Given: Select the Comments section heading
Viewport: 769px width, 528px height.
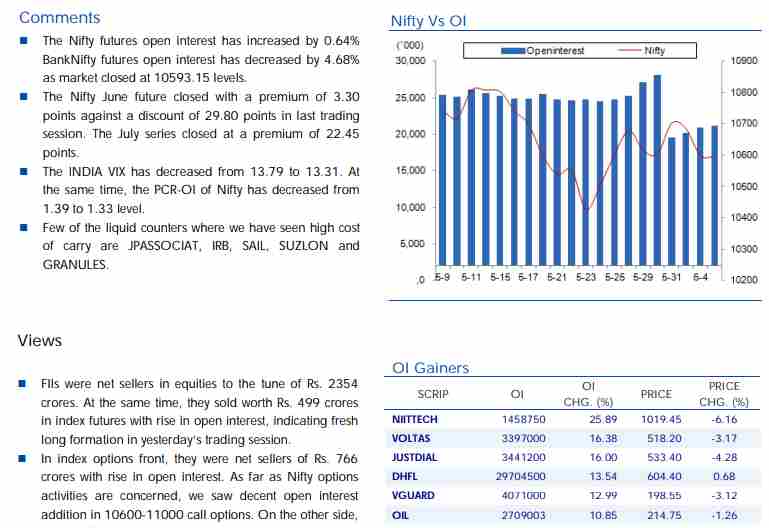Looking at the screenshot, I should point(59,17).
